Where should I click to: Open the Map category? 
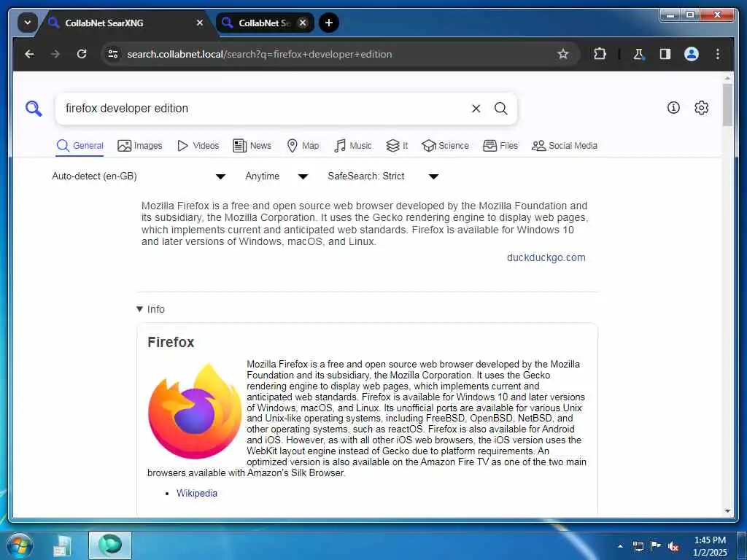pos(303,146)
